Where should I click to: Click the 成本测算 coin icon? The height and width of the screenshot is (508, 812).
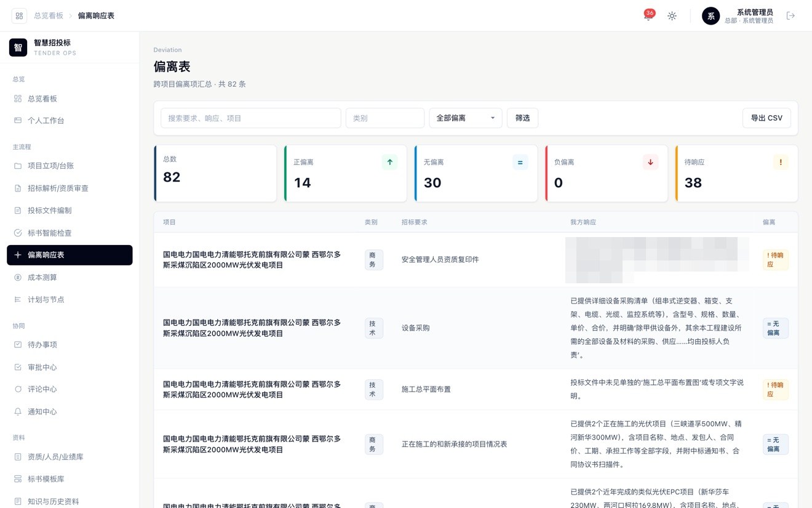point(18,278)
